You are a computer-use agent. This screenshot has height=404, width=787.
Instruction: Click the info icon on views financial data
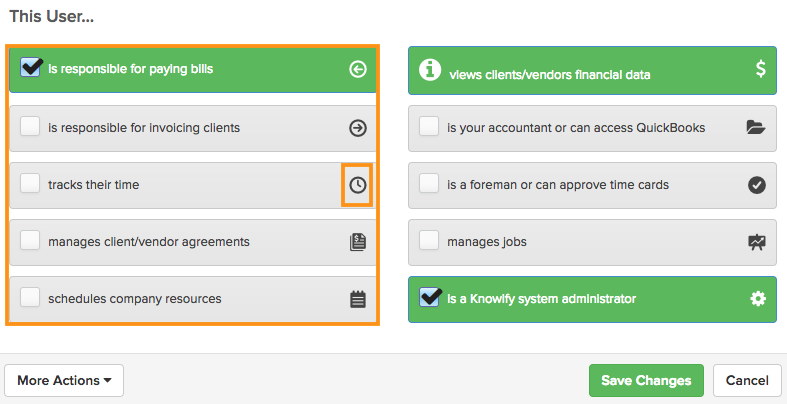(x=430, y=70)
